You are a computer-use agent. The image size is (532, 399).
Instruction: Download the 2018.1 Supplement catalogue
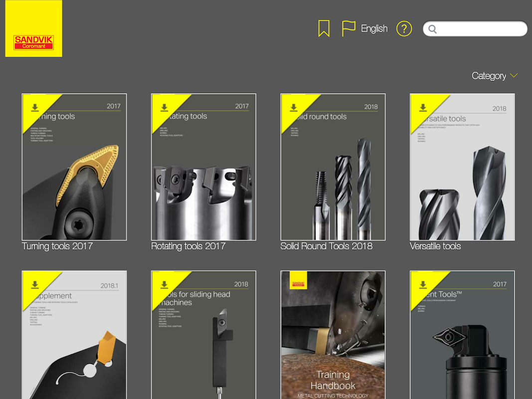35,285
